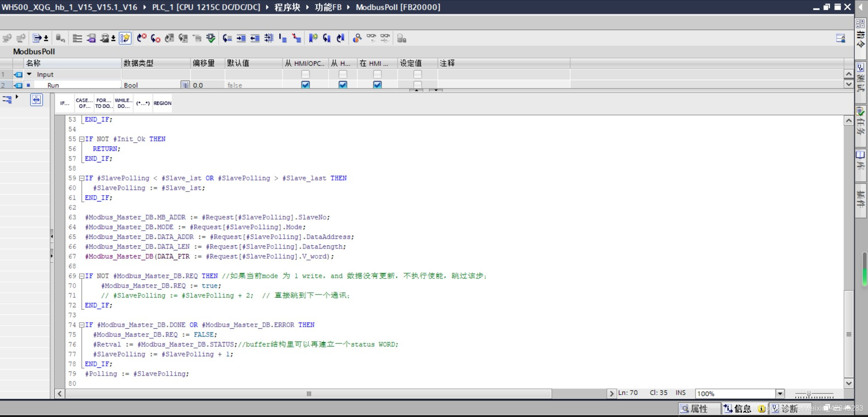Screen dimensions: 868x417
Task: Click the tag-list icon with purple label
Action: coord(91,38)
